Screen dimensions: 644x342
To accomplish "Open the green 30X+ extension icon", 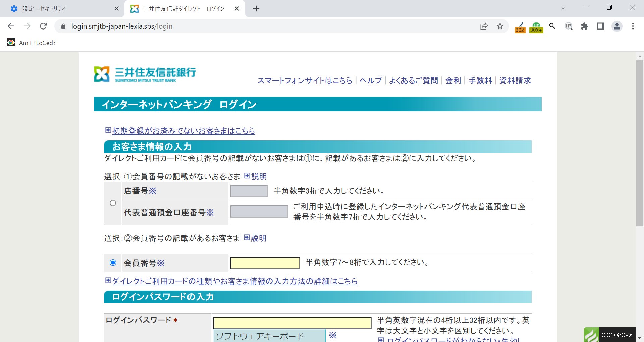I will [536, 27].
